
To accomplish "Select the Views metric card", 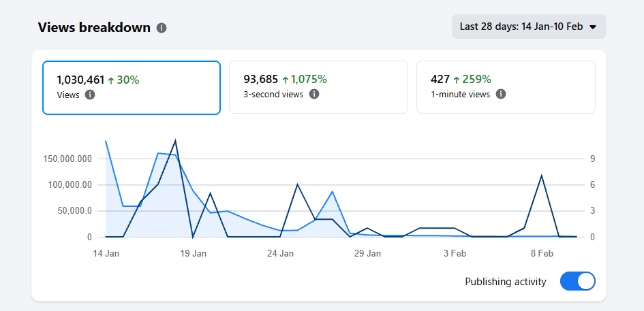I will 132,87.
